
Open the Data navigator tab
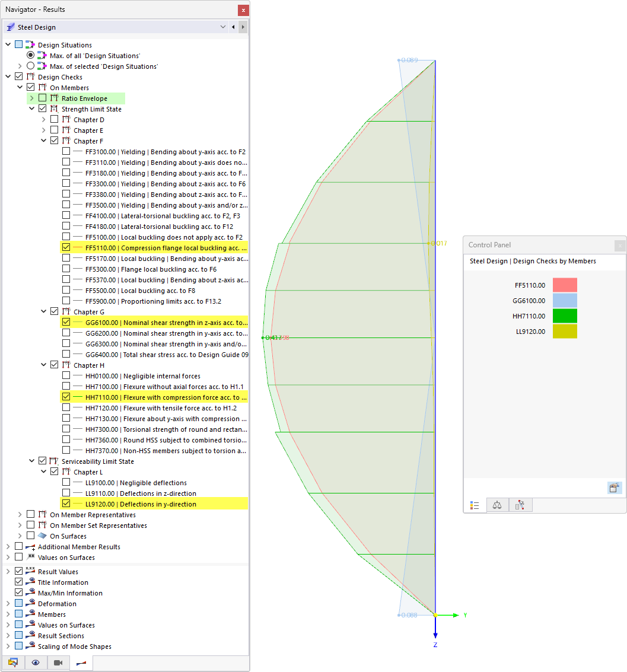(x=13, y=663)
